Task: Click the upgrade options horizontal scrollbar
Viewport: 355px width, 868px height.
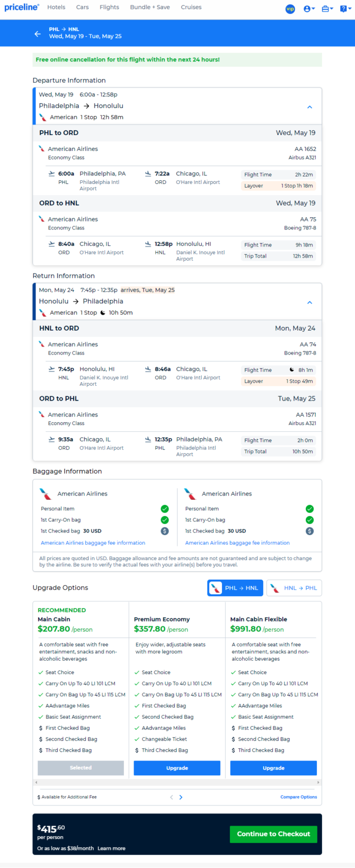Action: tap(177, 782)
